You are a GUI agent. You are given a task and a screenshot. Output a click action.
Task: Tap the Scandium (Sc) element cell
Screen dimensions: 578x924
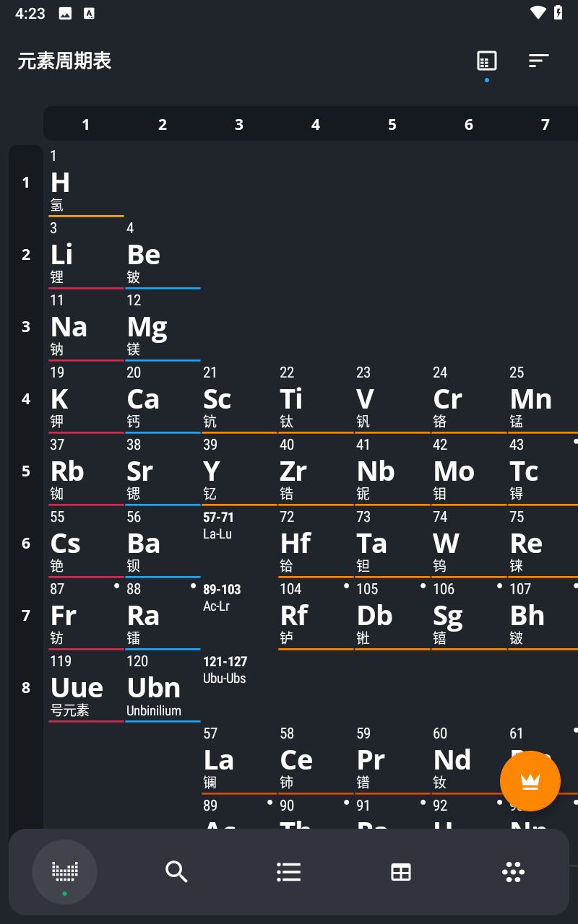[x=238, y=398]
